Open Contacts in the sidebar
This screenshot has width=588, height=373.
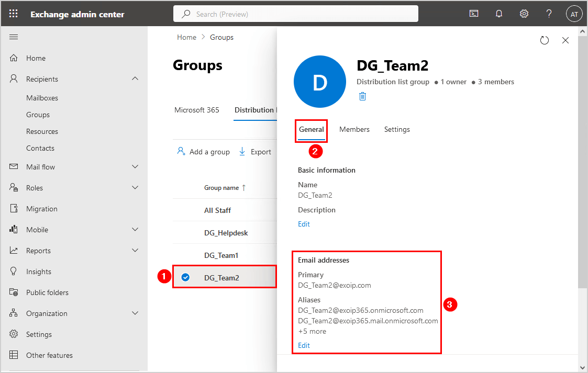[40, 148]
